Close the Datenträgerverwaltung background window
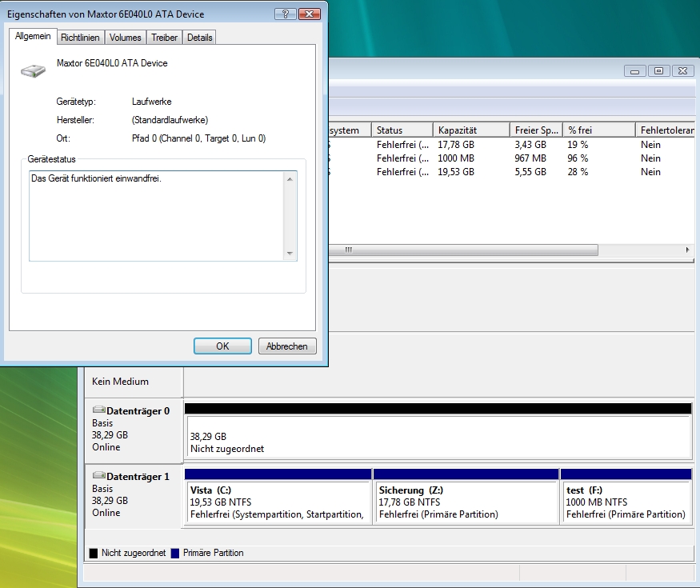Screen dimensions: 700x588 [683, 71]
